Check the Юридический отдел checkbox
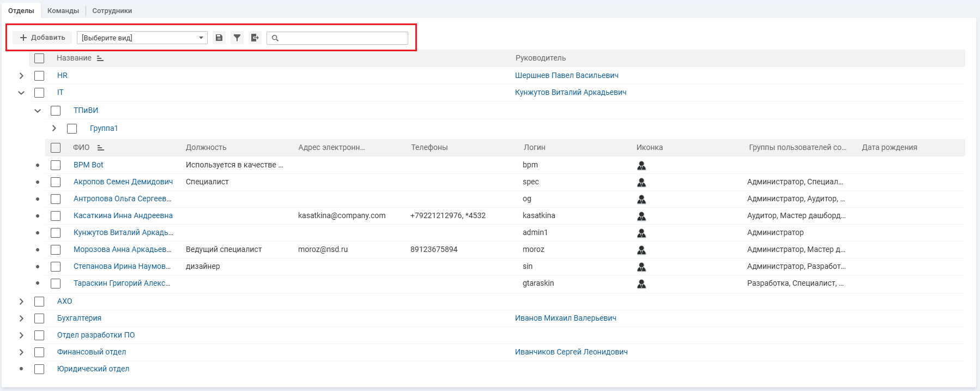The width and height of the screenshot is (980, 391). point(39,369)
